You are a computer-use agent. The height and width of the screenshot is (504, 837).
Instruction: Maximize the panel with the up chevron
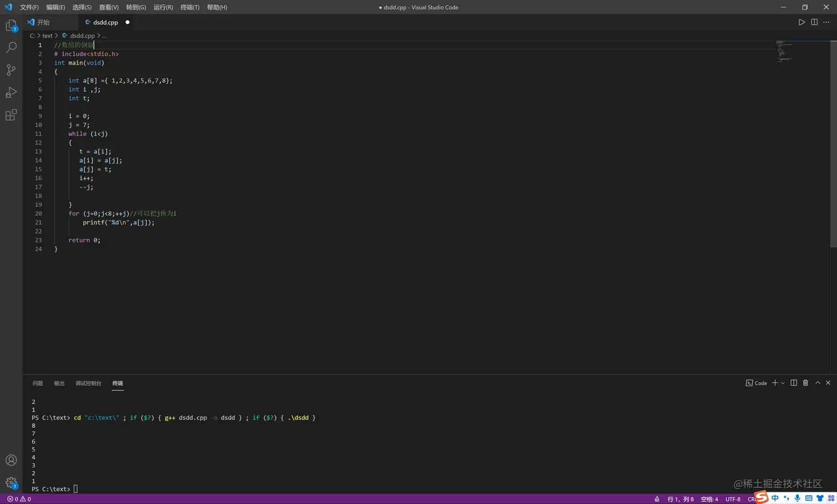click(818, 383)
